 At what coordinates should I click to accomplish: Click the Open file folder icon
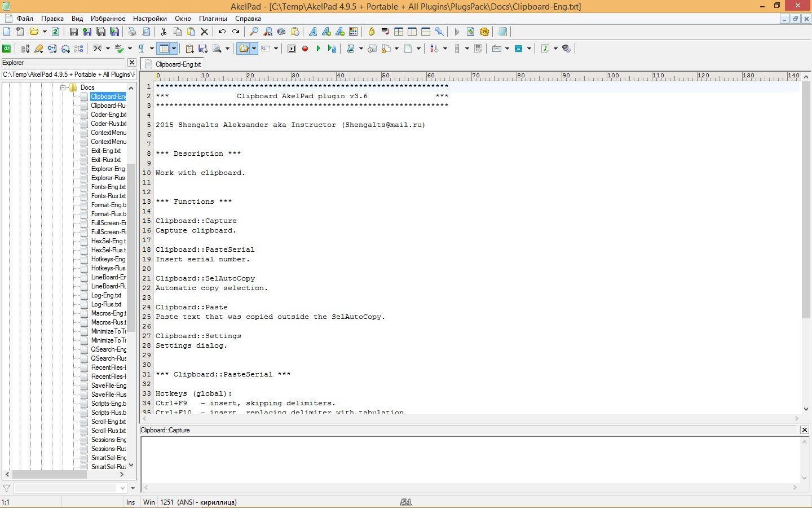pos(34,32)
